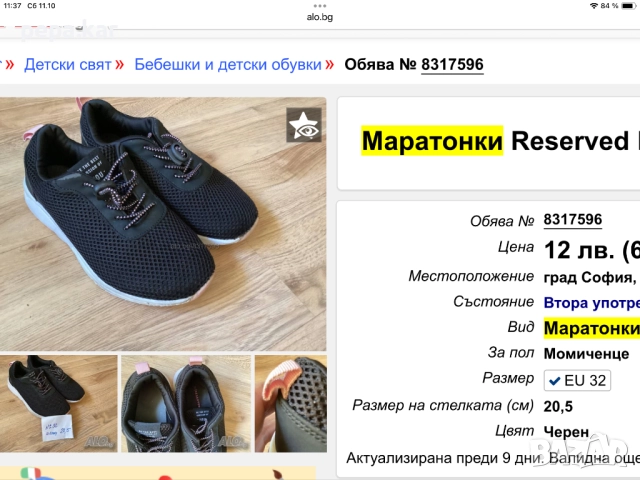View thumbnail showing sneaker insoles from above

point(186,403)
